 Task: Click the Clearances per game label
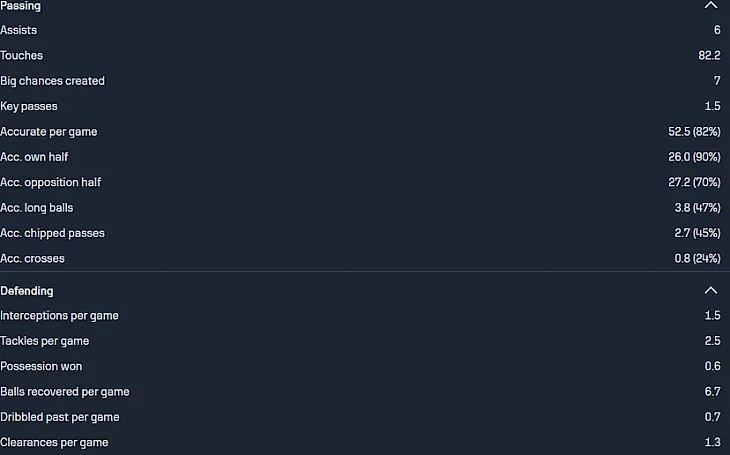tap(54, 442)
